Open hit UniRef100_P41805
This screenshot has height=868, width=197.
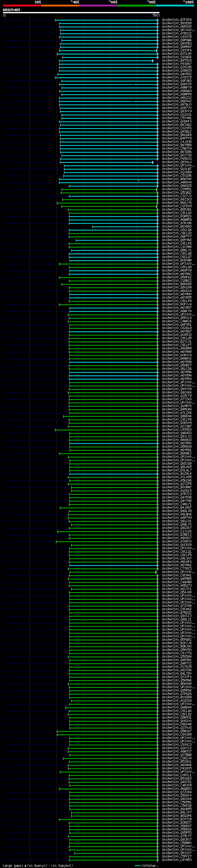[176, 769]
